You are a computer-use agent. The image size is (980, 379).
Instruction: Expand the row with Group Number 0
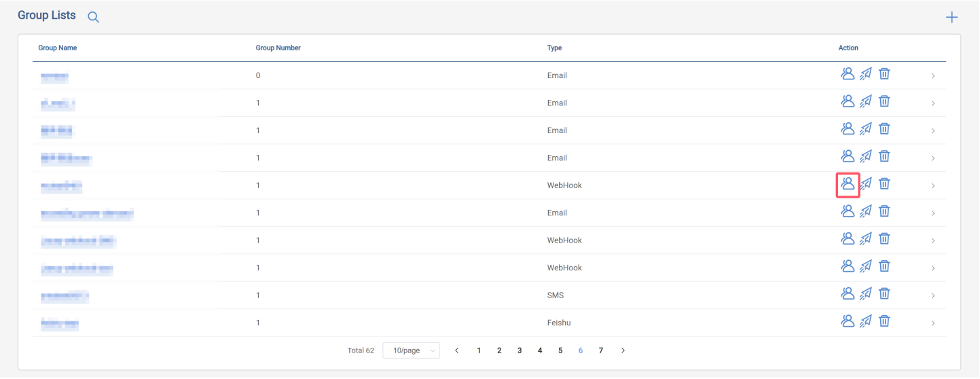click(932, 76)
